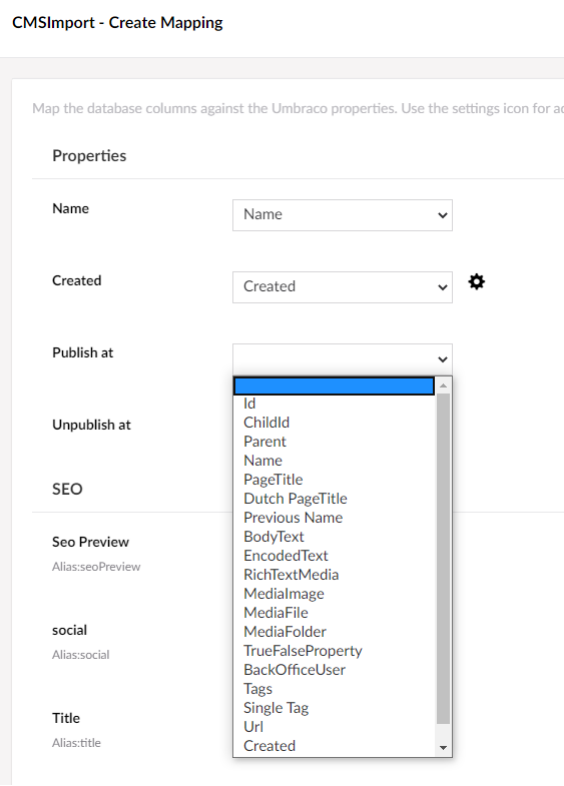Click the Alias:social text
The height and width of the screenshot is (786, 564).
point(81,655)
